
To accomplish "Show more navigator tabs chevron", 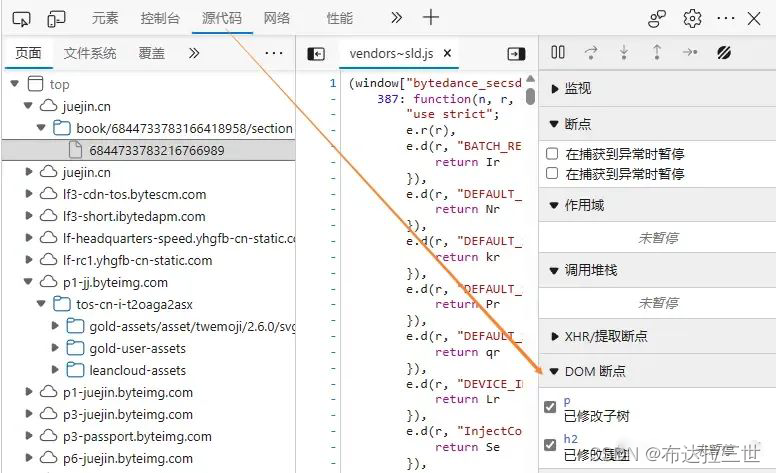I will click(194, 53).
